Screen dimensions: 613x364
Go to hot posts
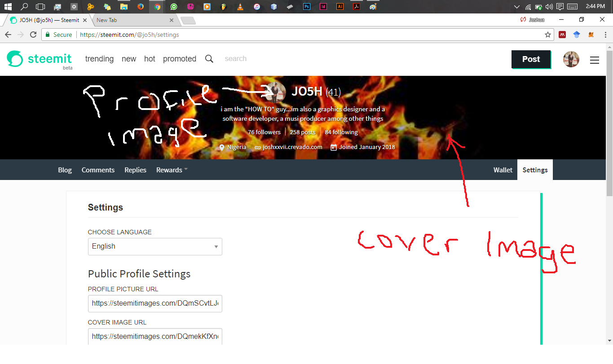pyautogui.click(x=150, y=59)
